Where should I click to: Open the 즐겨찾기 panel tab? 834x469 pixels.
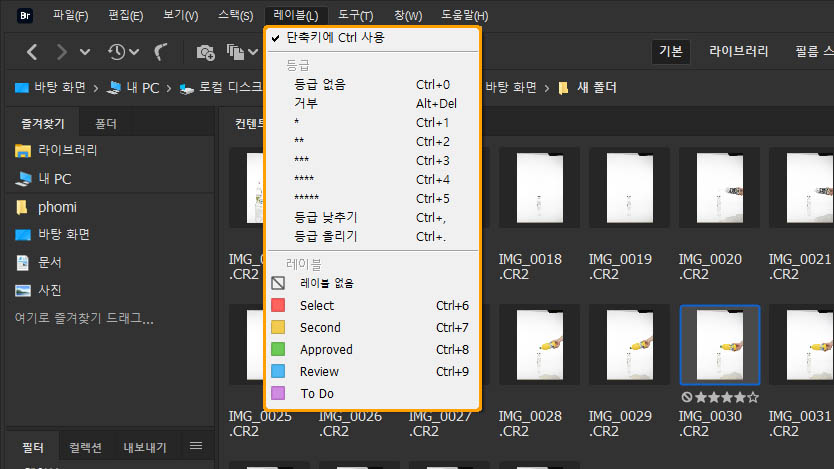(x=43, y=123)
